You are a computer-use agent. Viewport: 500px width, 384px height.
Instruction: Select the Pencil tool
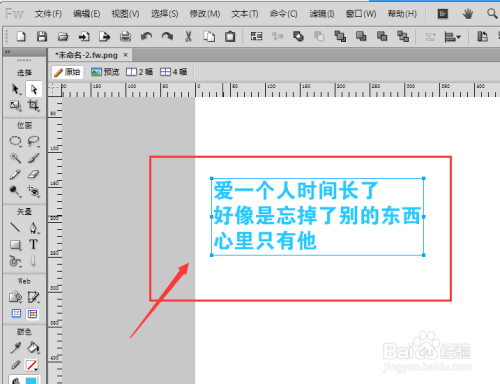pyautogui.click(x=15, y=174)
